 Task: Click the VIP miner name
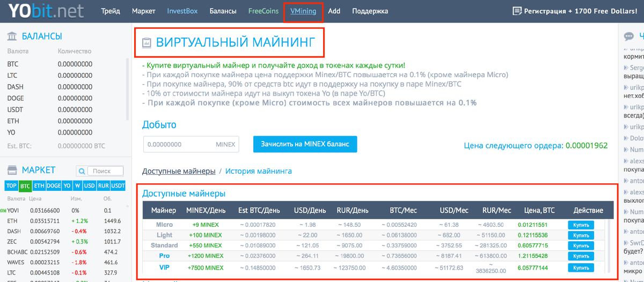164,268
